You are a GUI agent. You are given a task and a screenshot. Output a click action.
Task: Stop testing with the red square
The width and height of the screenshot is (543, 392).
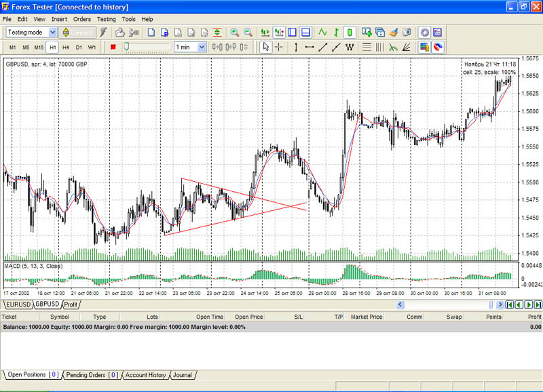[x=113, y=47]
